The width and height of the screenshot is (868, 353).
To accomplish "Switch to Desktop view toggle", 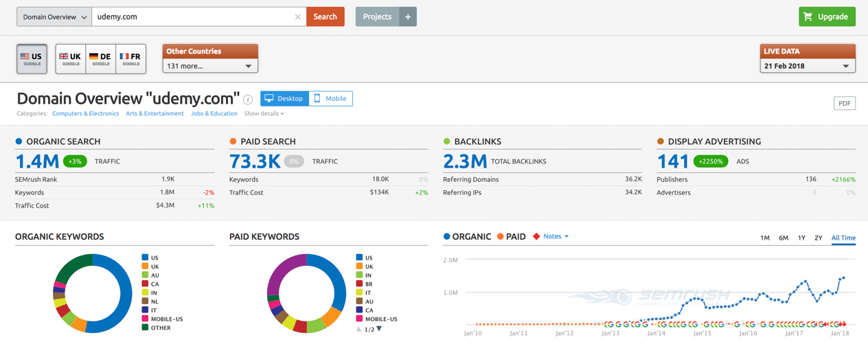I will (284, 98).
